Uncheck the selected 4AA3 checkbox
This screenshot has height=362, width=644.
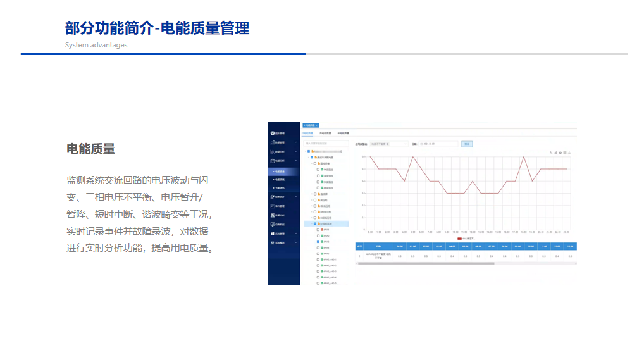318,242
